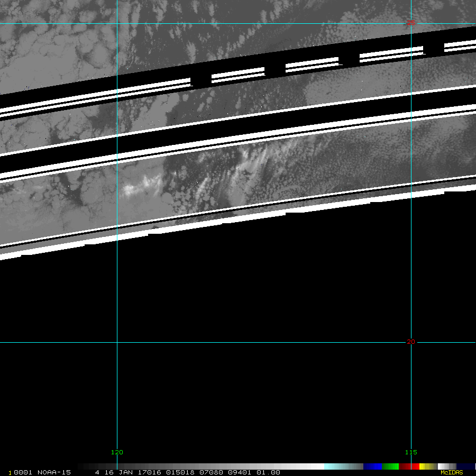Click the red latitude label 25 at top
Screen dimensions: 476x476
click(x=411, y=23)
